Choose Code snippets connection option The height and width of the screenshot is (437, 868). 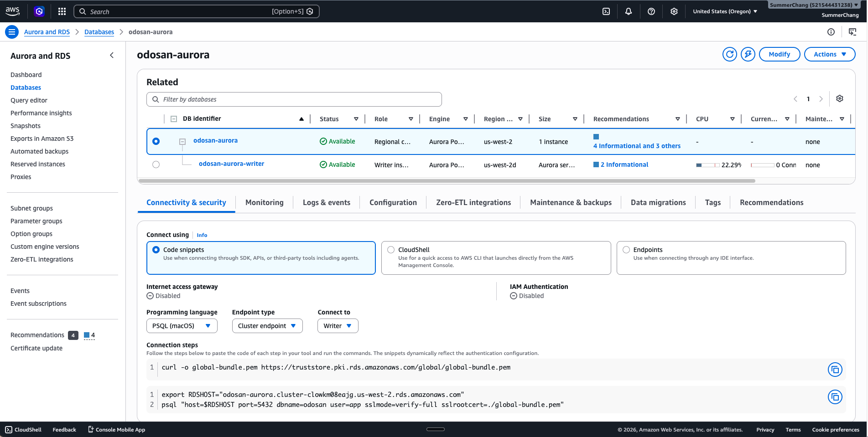[261, 258]
